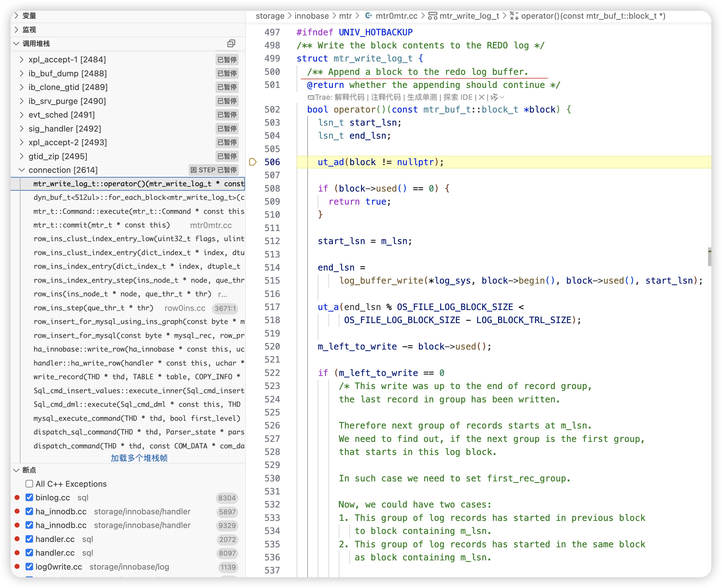Expand the xpl_accept-1 [2484] thread
The height and width of the screenshot is (588, 722).
22,60
